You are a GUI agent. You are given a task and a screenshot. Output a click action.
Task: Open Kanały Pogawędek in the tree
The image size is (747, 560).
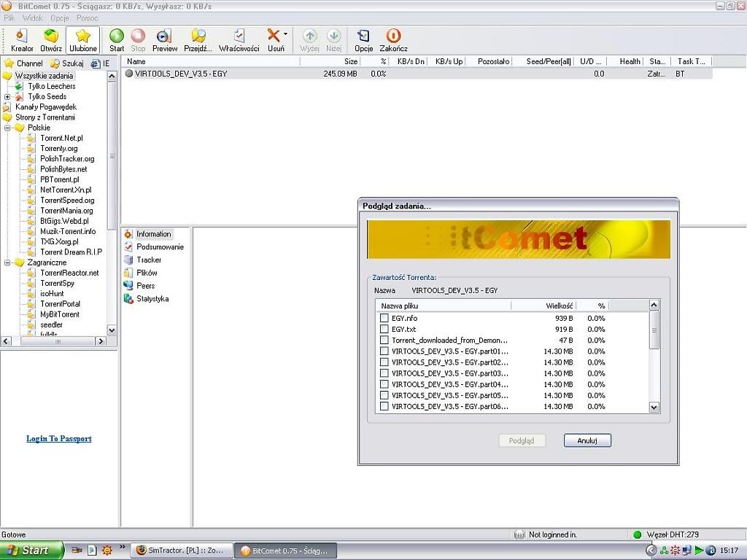click(x=46, y=107)
